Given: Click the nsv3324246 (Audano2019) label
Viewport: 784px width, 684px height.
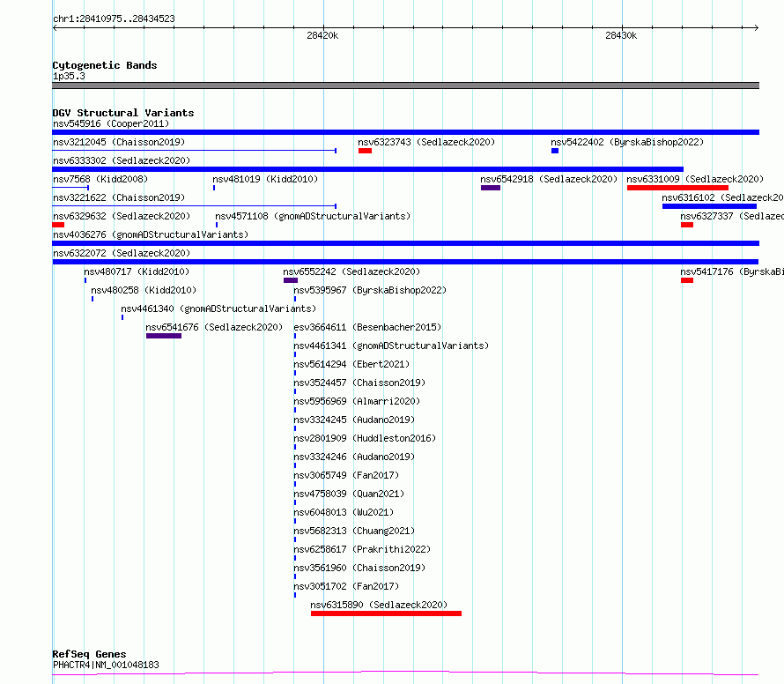Looking at the screenshot, I should [x=354, y=457].
